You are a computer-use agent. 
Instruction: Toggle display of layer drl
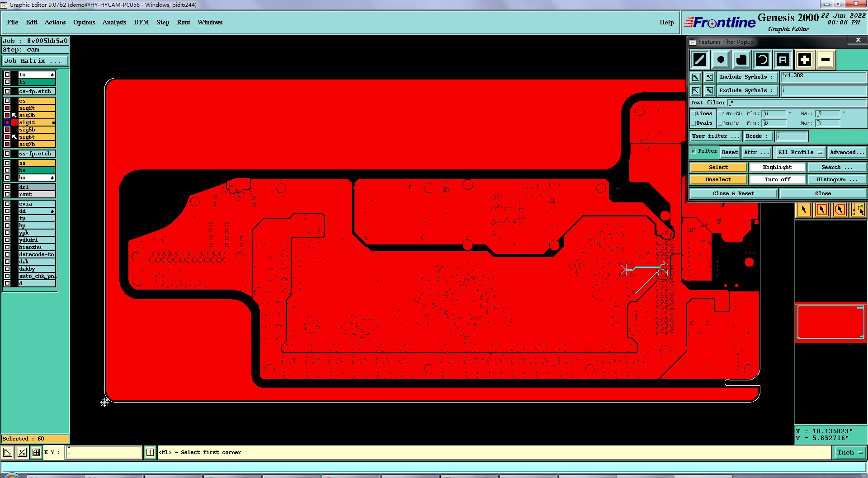click(7, 187)
